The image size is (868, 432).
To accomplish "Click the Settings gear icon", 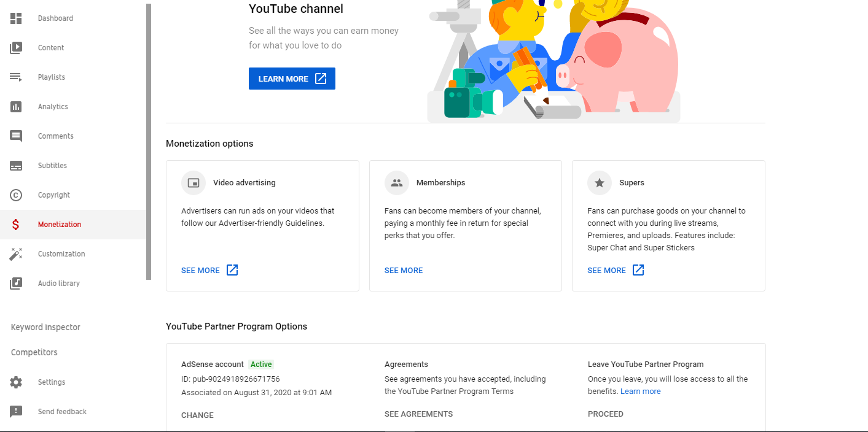I will pyautogui.click(x=16, y=382).
